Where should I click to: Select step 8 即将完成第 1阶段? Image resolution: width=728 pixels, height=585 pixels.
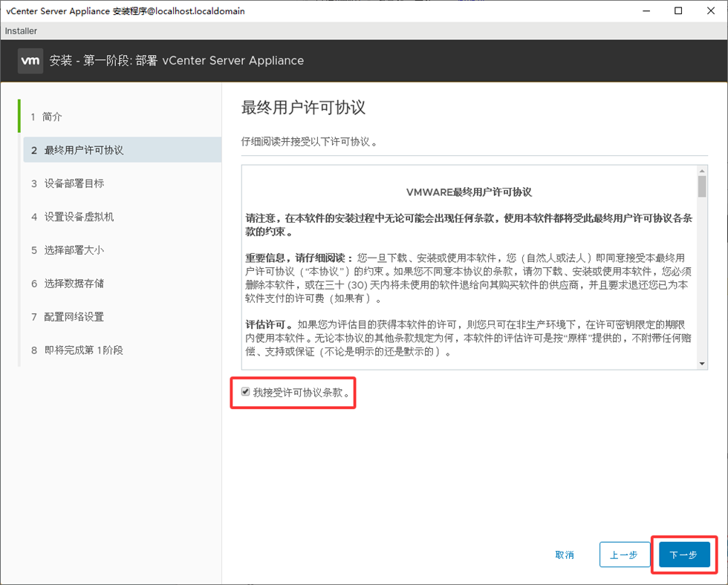tap(83, 350)
